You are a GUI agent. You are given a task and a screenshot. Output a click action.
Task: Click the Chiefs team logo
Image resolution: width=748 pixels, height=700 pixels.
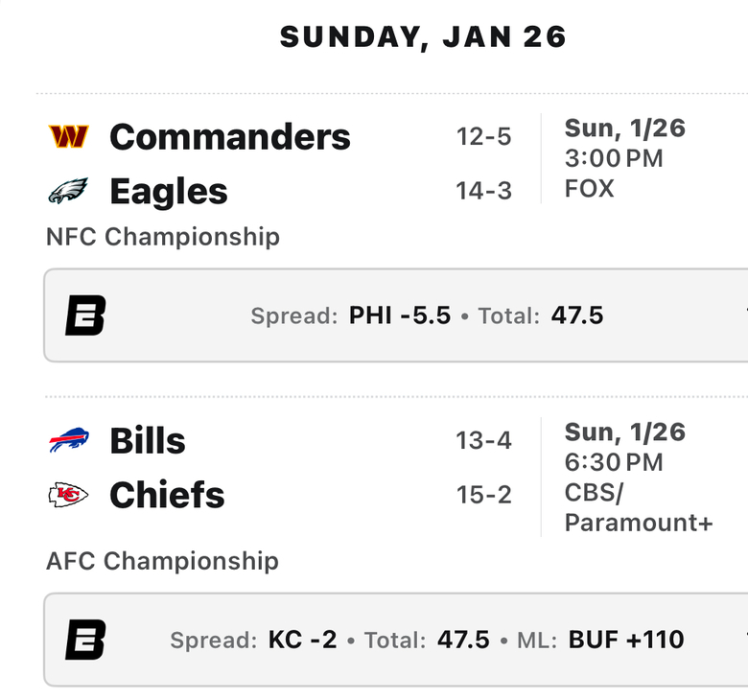[x=68, y=495]
